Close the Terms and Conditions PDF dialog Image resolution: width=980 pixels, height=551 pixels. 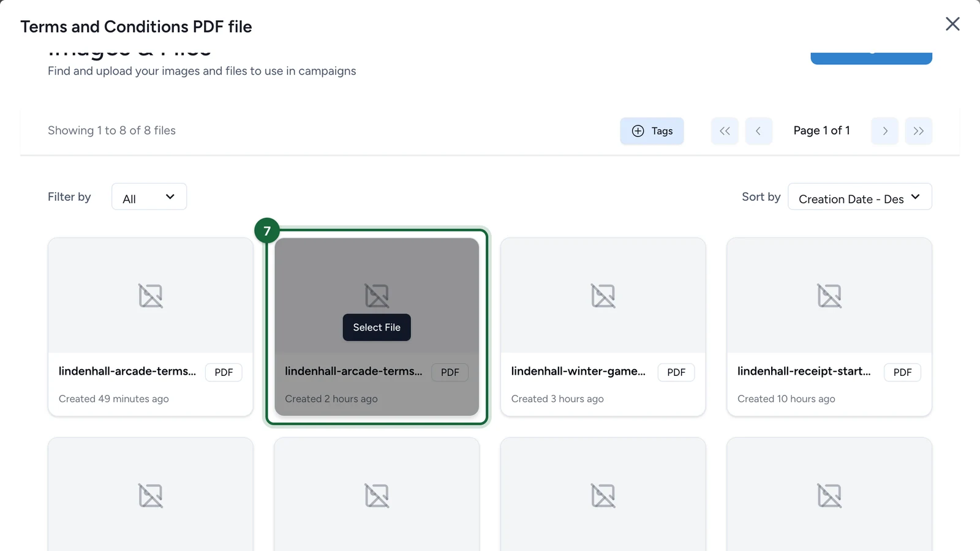point(952,24)
